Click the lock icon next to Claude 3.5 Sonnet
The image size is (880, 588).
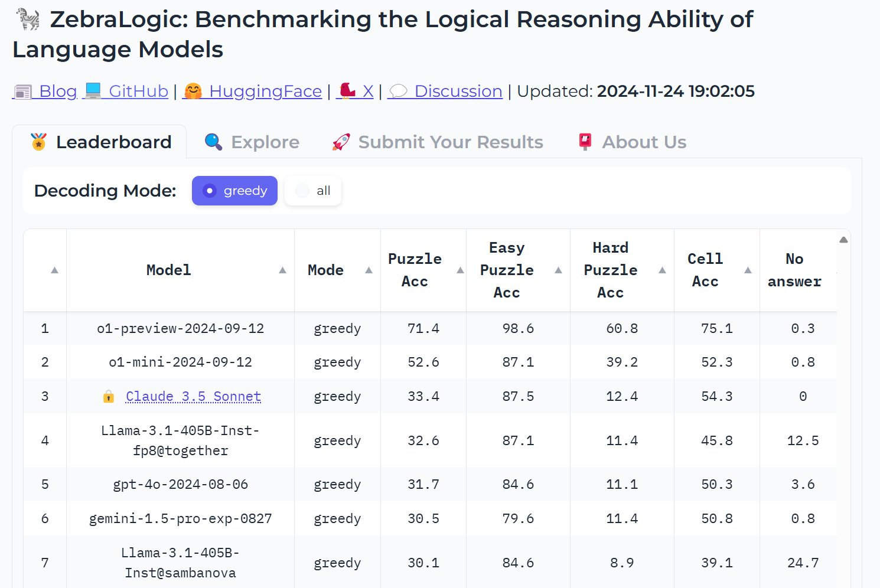click(109, 397)
